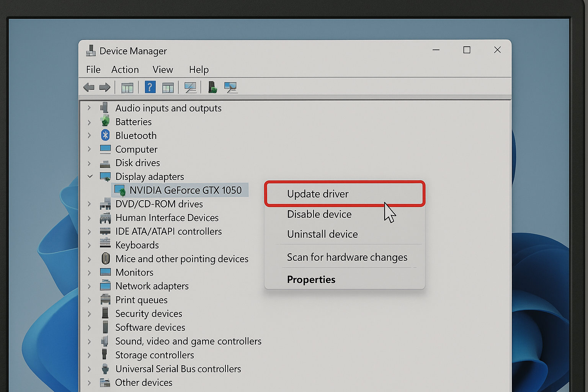Screen dimensions: 588x392
Task: Click the blue Help question mark icon
Action: pos(150,87)
